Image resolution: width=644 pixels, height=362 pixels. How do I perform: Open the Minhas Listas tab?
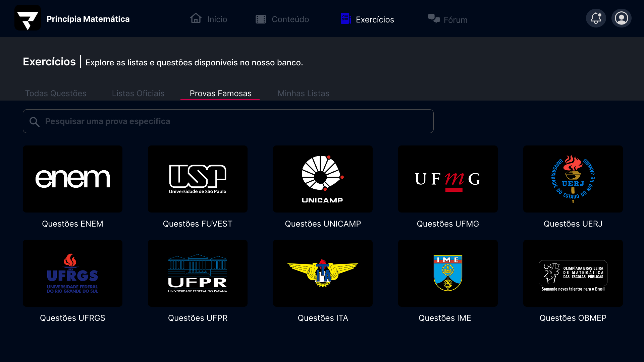tap(304, 94)
